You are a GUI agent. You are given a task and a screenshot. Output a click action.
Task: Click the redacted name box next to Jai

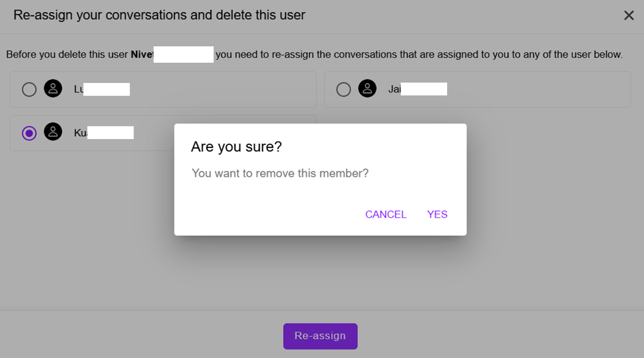tap(424, 89)
